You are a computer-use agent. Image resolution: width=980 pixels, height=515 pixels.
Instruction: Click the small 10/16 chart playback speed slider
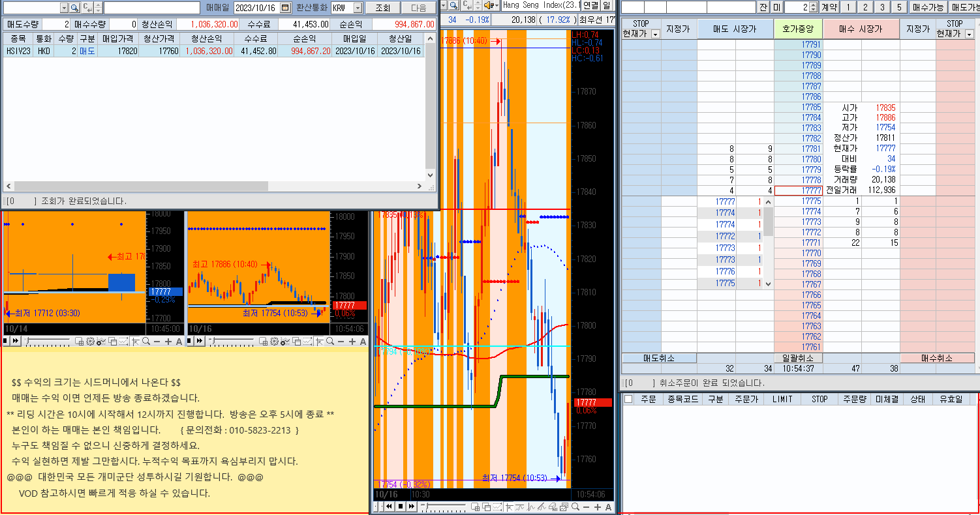click(x=232, y=341)
